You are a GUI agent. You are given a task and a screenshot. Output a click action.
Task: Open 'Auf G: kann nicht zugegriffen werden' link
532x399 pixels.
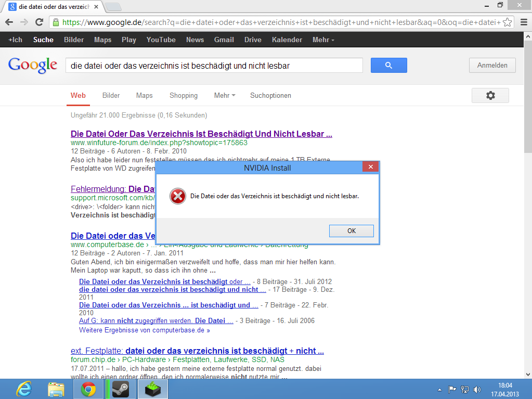coord(156,320)
